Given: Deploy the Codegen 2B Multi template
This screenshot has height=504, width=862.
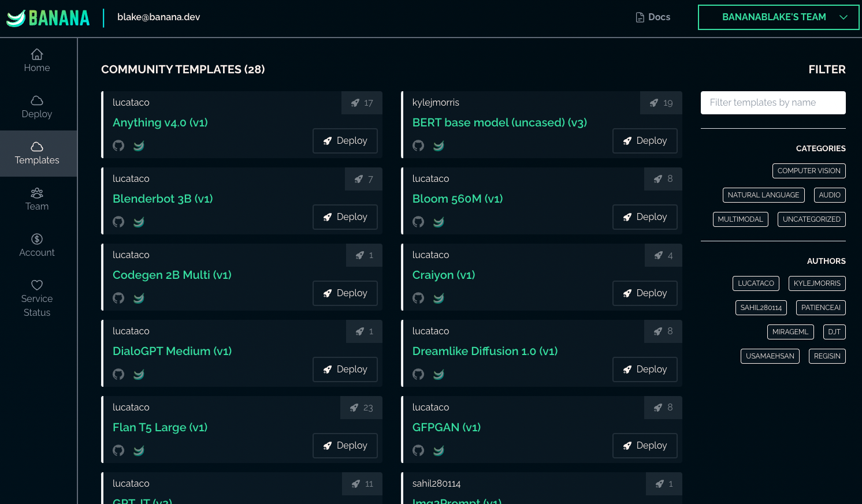Looking at the screenshot, I should coord(345,293).
